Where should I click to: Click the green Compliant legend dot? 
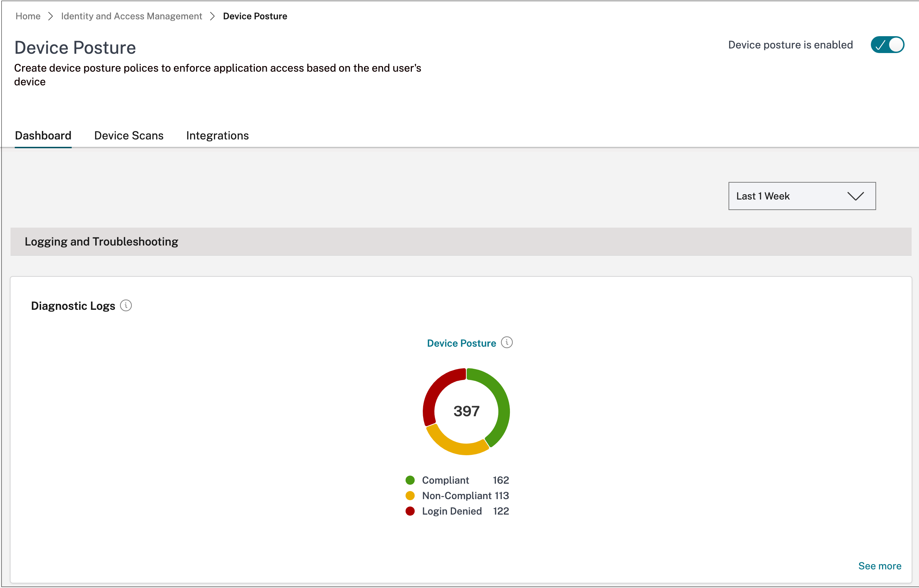pos(410,480)
